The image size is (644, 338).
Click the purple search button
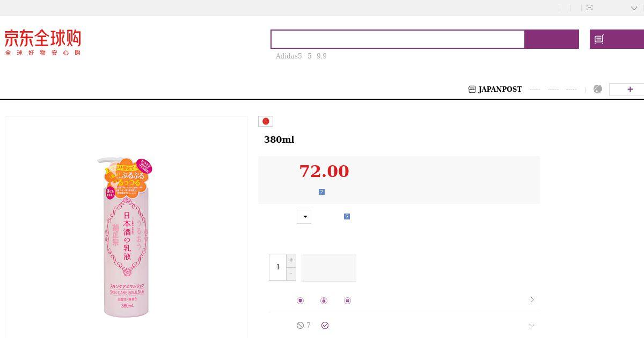[552, 39]
